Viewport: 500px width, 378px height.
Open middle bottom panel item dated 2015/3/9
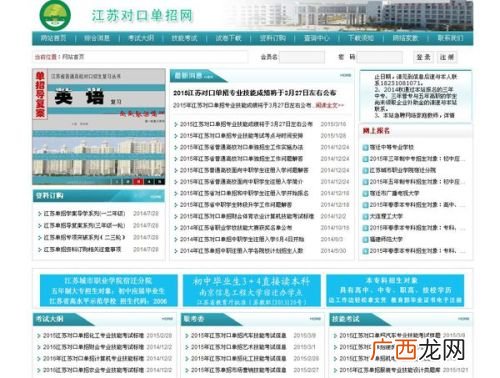click(239, 336)
